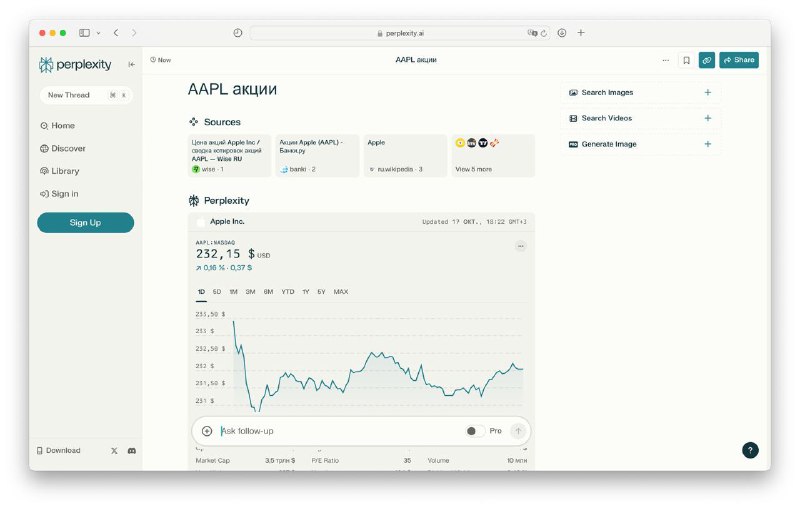Click the Sign in link
This screenshot has height=509, width=800.
[x=59, y=194]
